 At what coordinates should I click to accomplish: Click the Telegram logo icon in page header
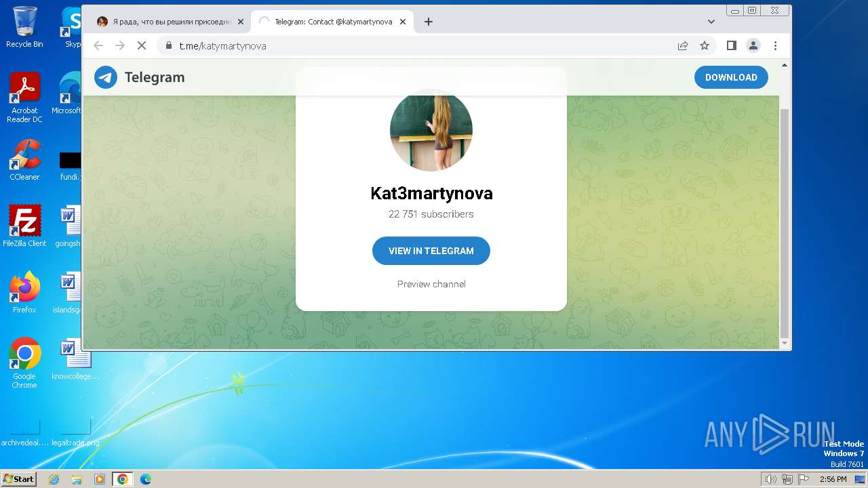click(106, 77)
